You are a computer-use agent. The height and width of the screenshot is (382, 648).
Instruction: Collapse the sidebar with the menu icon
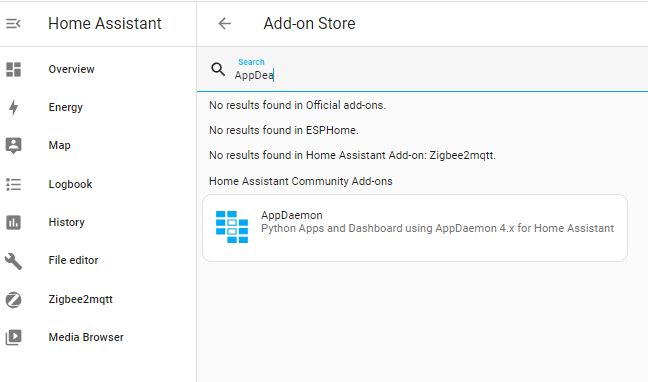click(x=13, y=24)
